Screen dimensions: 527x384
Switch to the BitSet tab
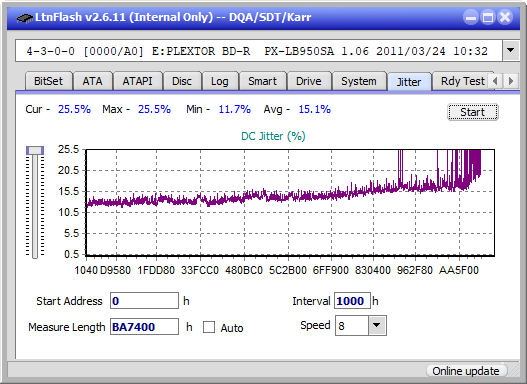[x=48, y=81]
